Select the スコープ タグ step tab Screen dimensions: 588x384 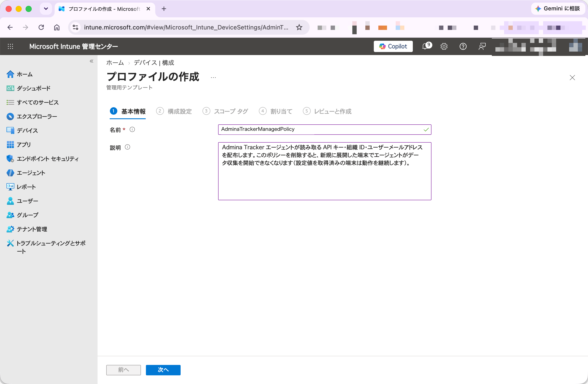coord(225,111)
